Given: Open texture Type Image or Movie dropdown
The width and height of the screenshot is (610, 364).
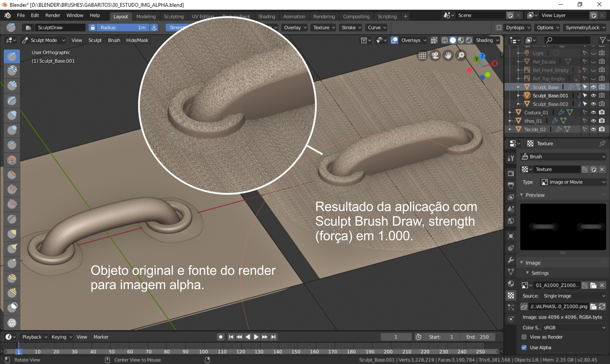Looking at the screenshot, I should (x=573, y=182).
